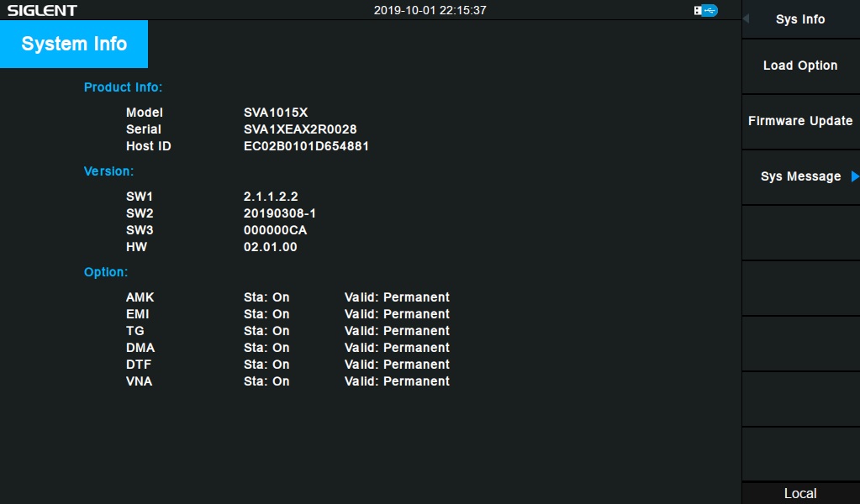Image resolution: width=860 pixels, height=504 pixels.
Task: Expand the Sys Message submenu arrow
Action: coord(855,176)
